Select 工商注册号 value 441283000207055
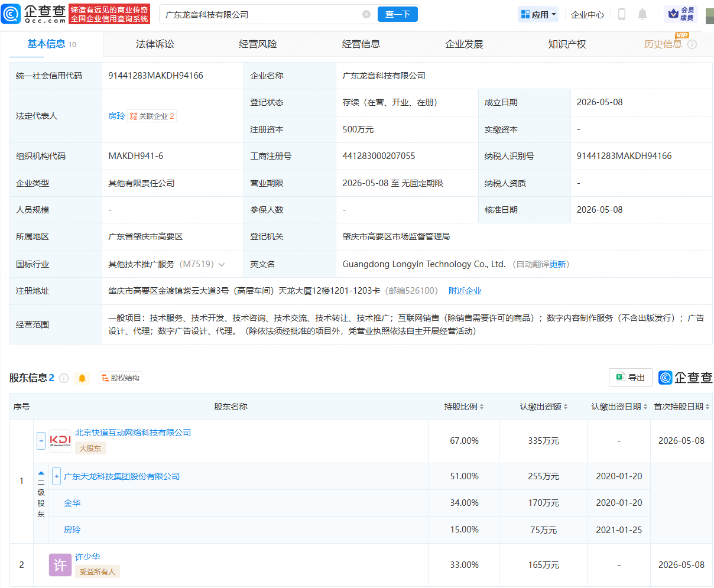 click(x=379, y=156)
